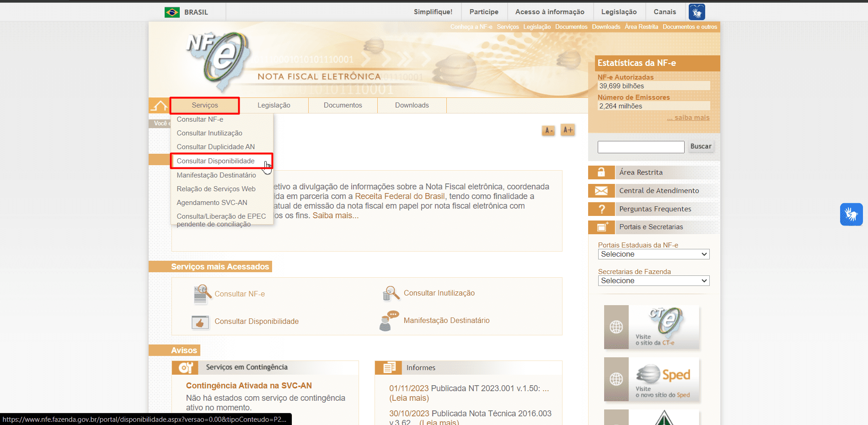
Task: Click the Buscar search button
Action: point(701,146)
